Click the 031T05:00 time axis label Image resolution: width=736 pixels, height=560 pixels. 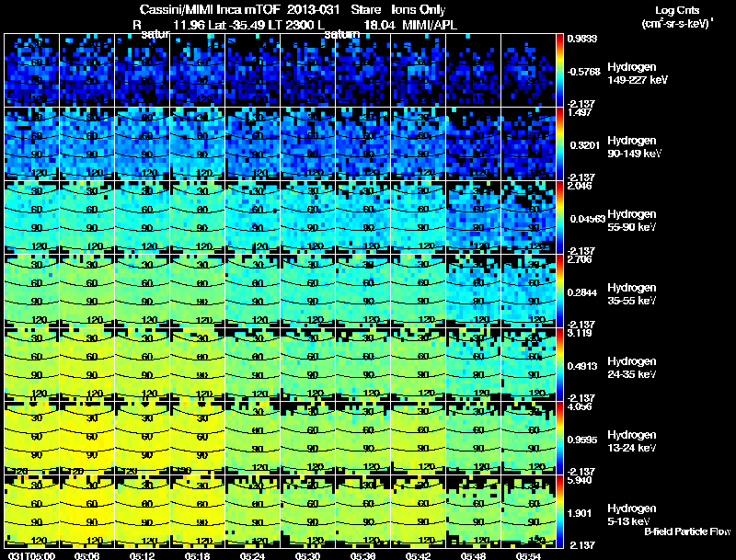point(31,555)
